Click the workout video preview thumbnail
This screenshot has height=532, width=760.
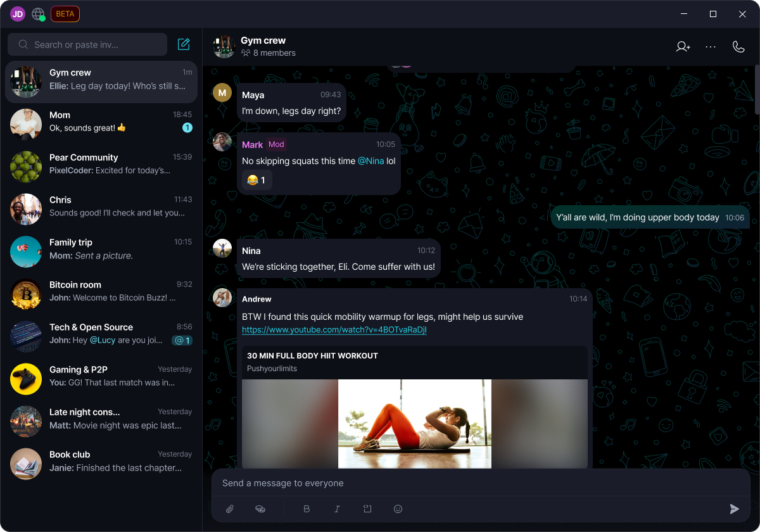tap(415, 424)
